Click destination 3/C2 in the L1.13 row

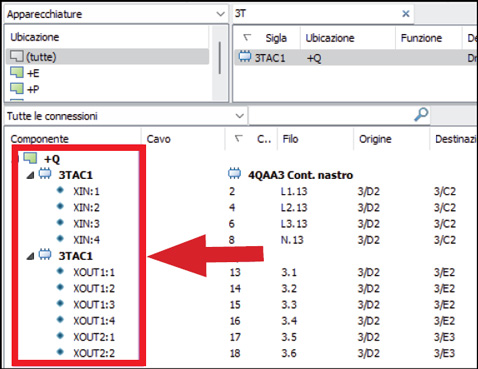click(445, 191)
